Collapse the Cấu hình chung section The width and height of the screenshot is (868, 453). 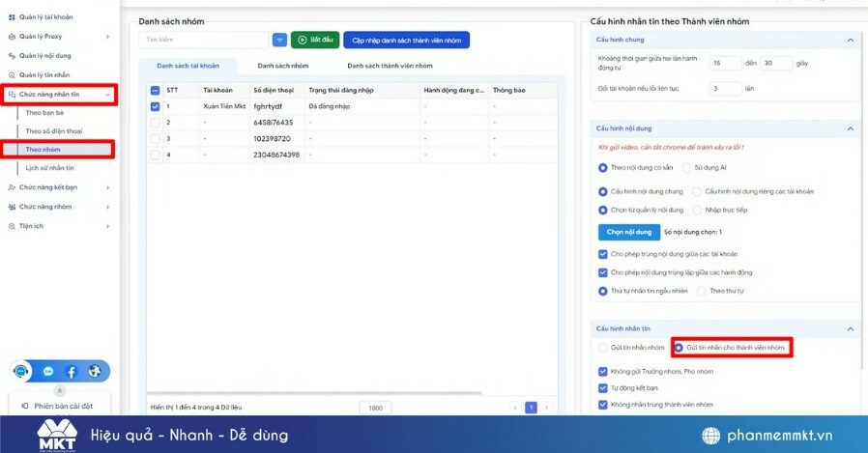[851, 40]
